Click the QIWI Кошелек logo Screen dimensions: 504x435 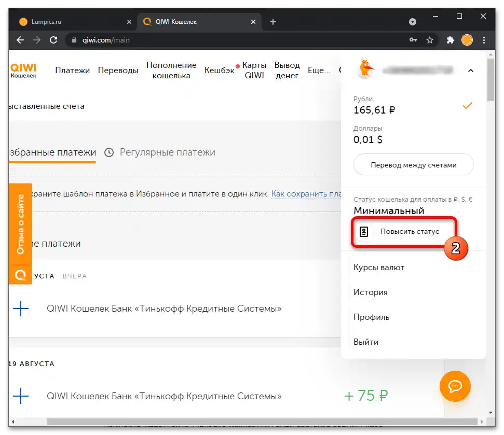point(23,70)
